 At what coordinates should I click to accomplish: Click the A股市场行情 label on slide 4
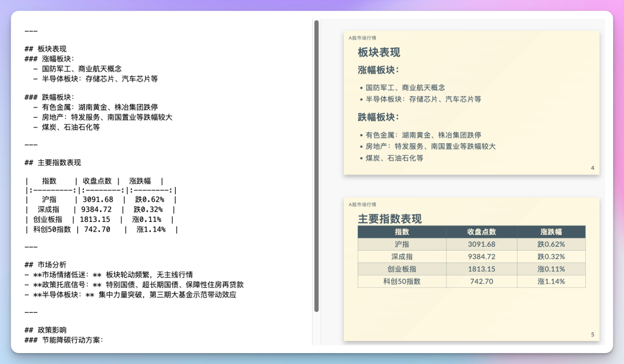tap(362, 37)
